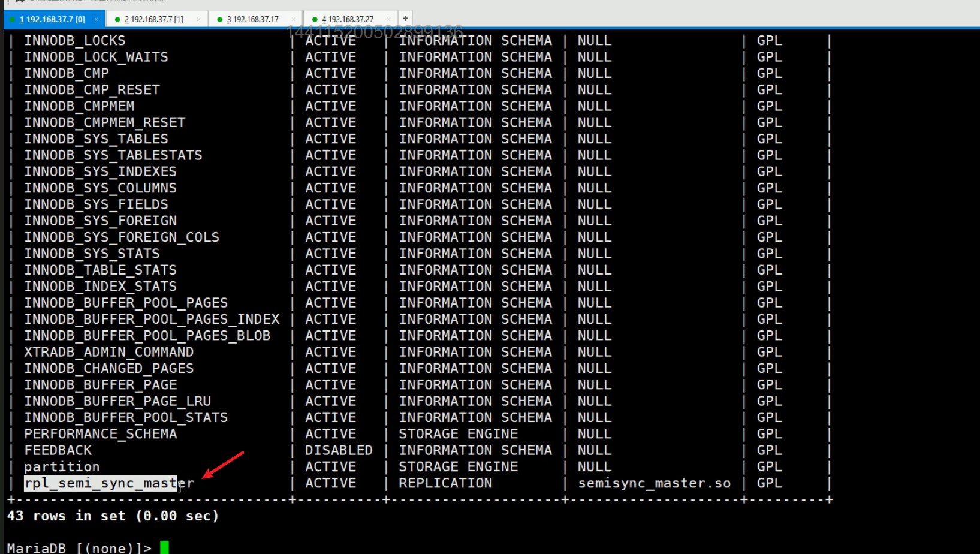Click the XTRADB_ADMIN_COMMAND plugin name
Image resolution: width=980 pixels, height=554 pixels.
108,352
